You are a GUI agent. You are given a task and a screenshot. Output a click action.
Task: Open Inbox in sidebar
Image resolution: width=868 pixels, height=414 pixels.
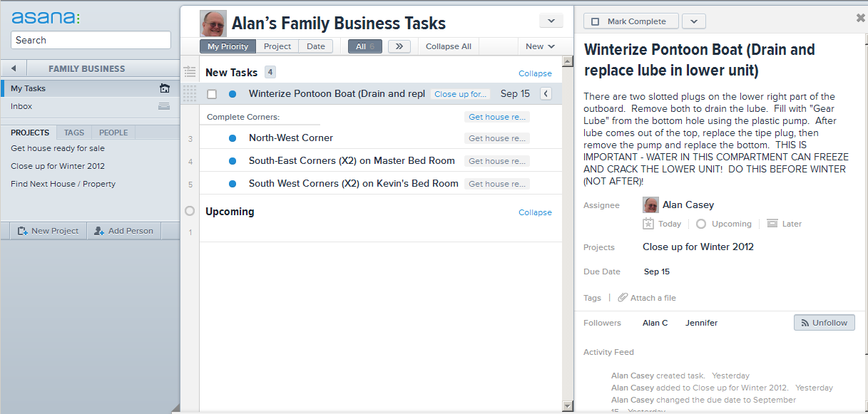[90, 106]
